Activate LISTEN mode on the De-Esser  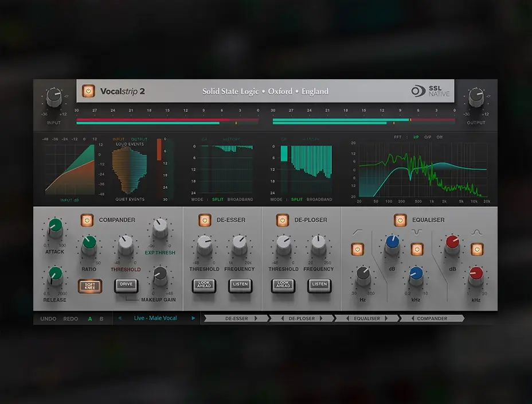(x=240, y=285)
